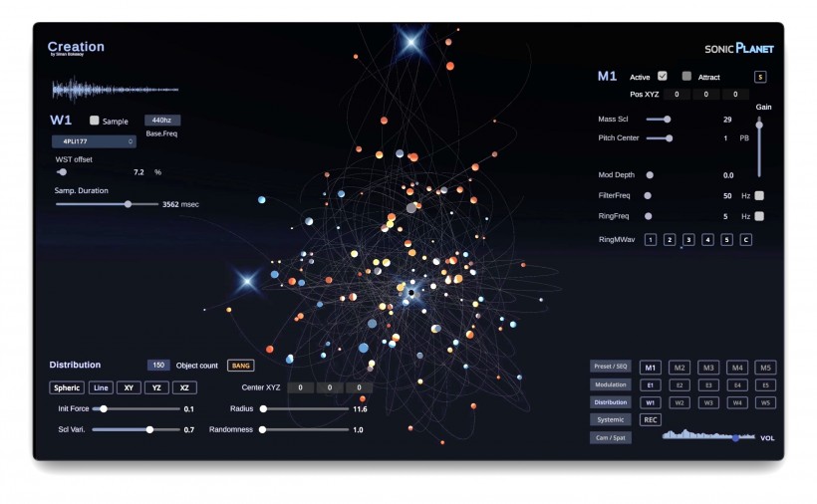Screen dimensions: 817x504
Task: Select the M2 mass slot
Action: click(680, 368)
